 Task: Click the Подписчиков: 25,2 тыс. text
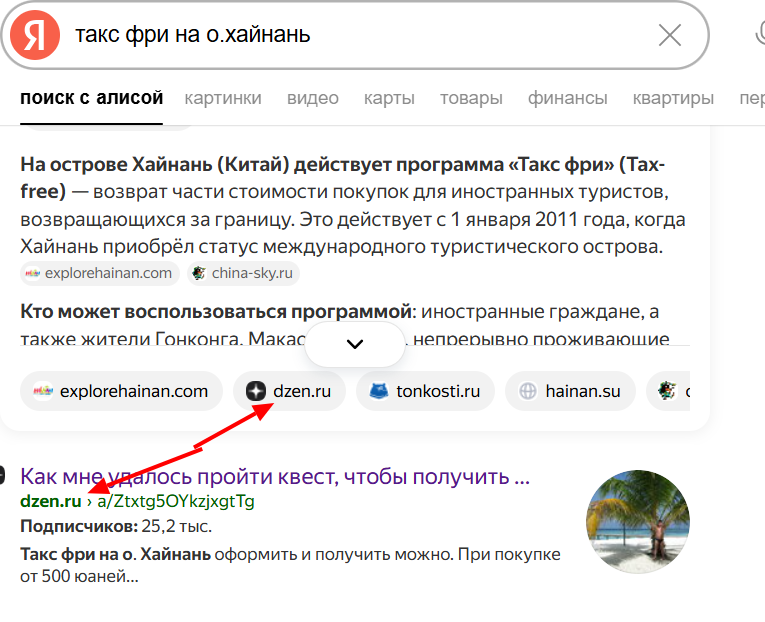(x=116, y=526)
